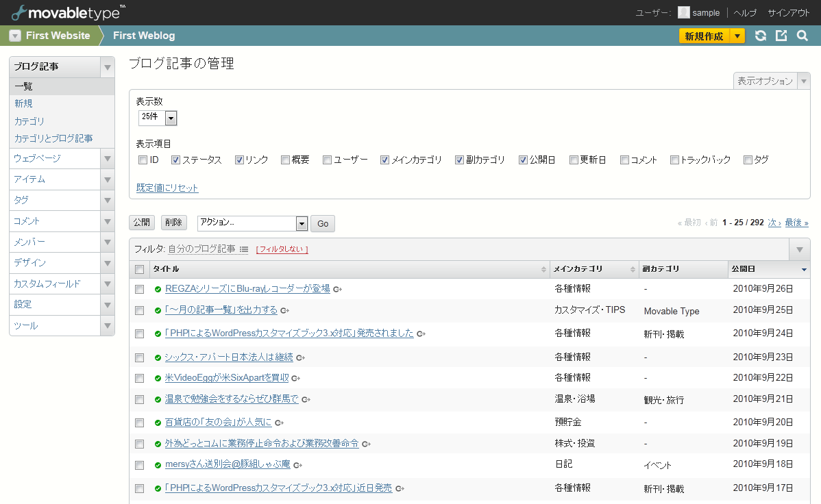Image resolution: width=821 pixels, height=504 pixels.
Task: Select カスタムフィールド in the sidebar
Action: tap(47, 284)
